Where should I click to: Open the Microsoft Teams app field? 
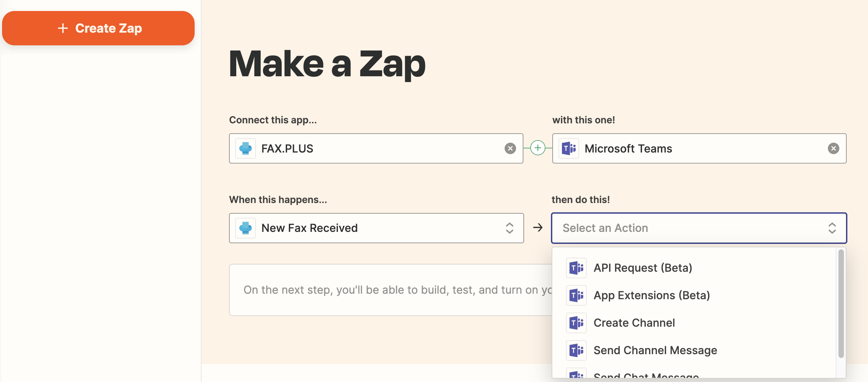point(699,148)
